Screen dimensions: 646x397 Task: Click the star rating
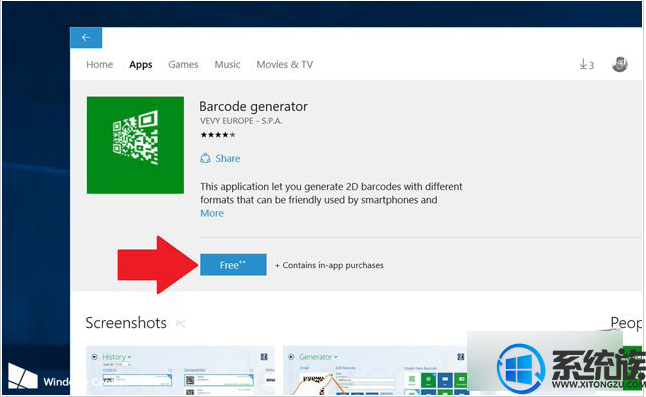218,135
